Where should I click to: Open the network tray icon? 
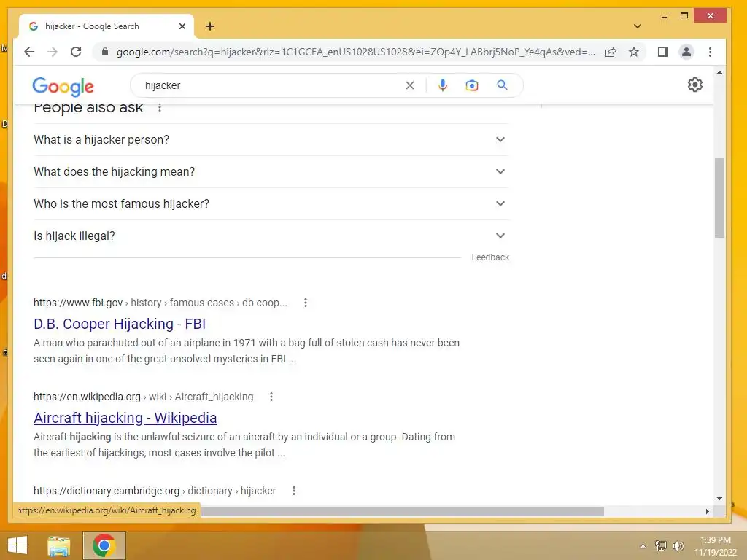[661, 545]
